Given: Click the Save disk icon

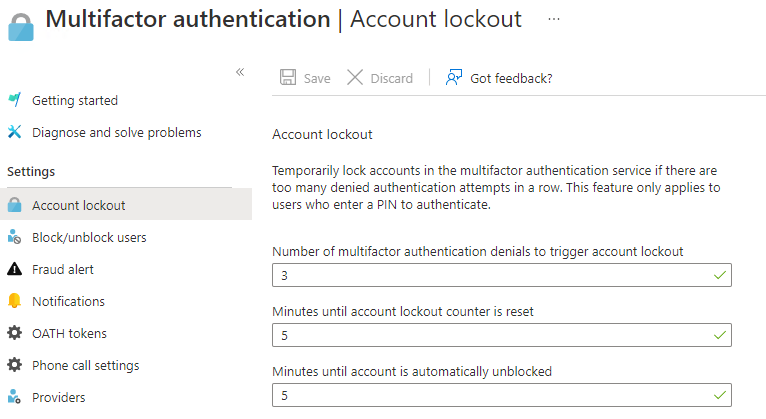Looking at the screenshot, I should point(288,77).
